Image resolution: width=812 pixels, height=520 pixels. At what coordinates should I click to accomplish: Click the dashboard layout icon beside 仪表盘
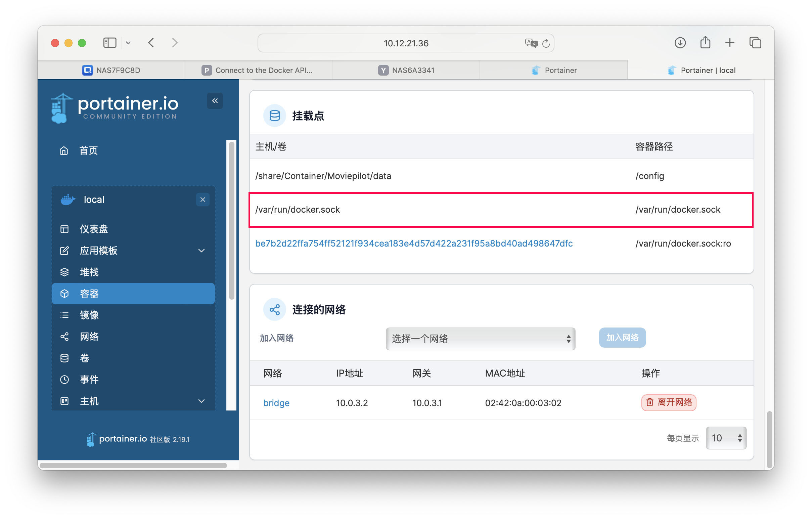(64, 229)
